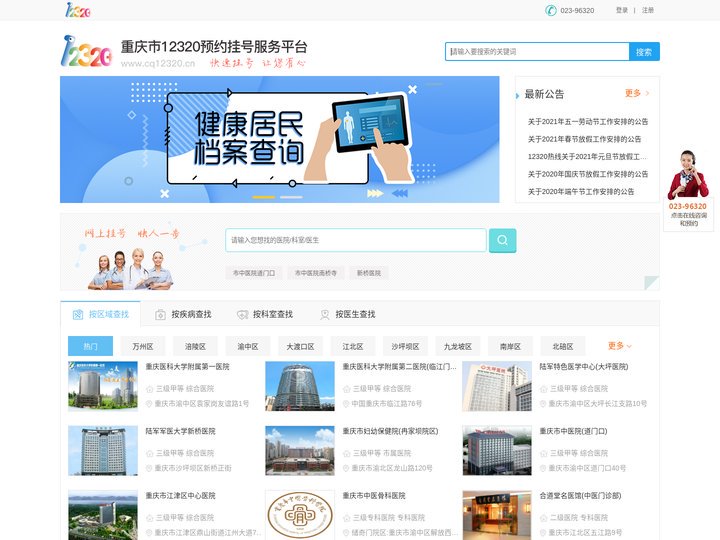
Task: Select the 涪陵区 district filter
Action: tap(195, 346)
